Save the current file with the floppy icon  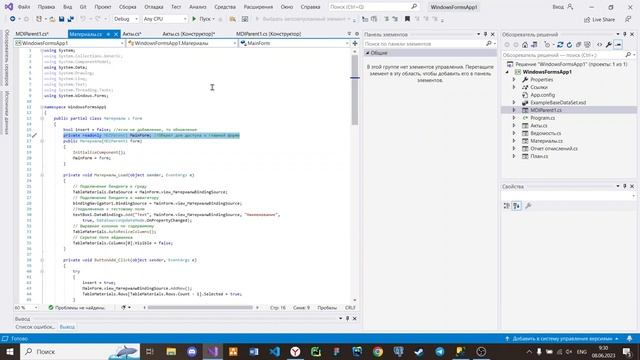pos(61,19)
